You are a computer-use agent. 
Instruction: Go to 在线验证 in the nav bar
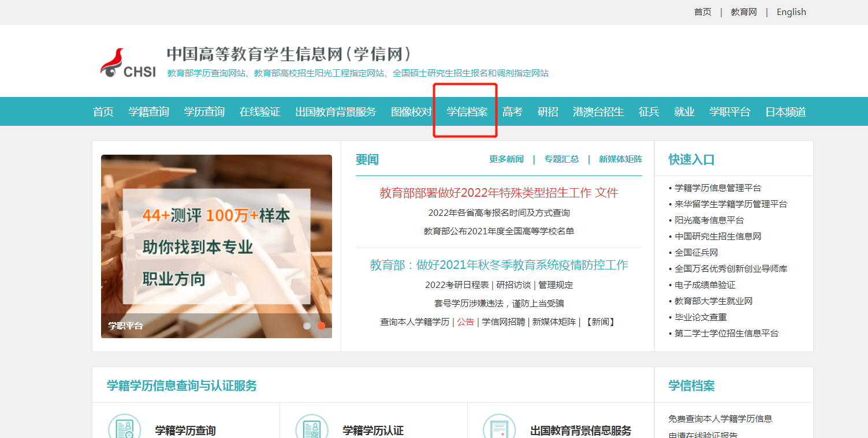pos(260,112)
